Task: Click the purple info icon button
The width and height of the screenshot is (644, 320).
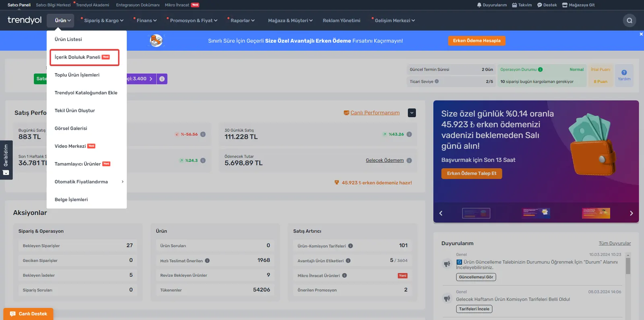Action: pos(162,79)
